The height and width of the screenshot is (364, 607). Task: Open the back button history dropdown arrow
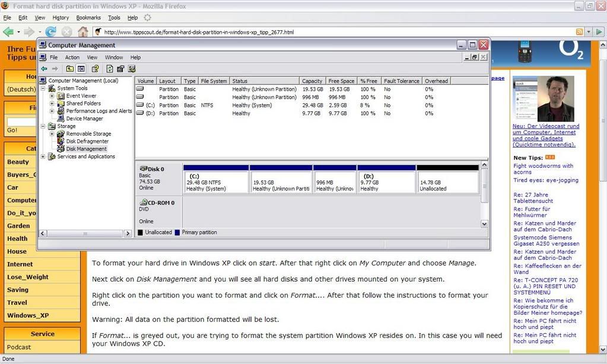(18, 32)
